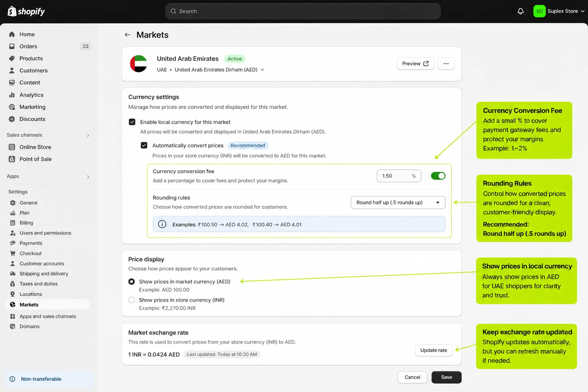
Task: Save the market settings
Action: click(446, 377)
